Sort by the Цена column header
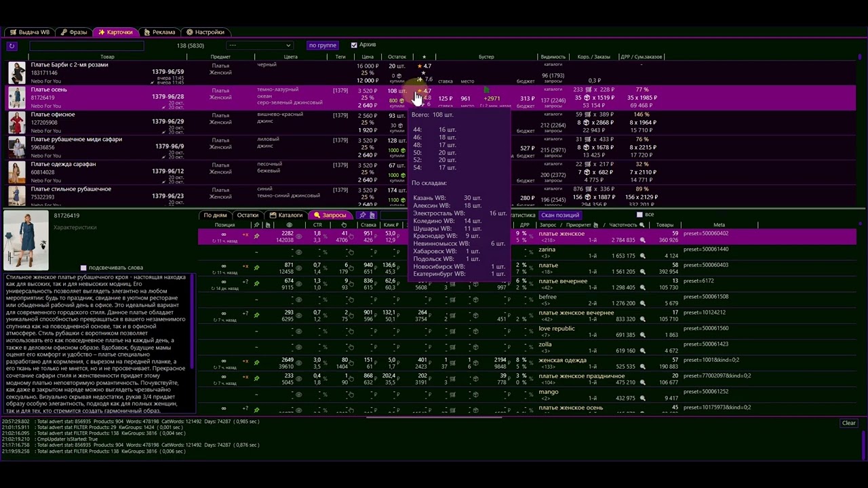This screenshot has height=488, width=868. (368, 57)
